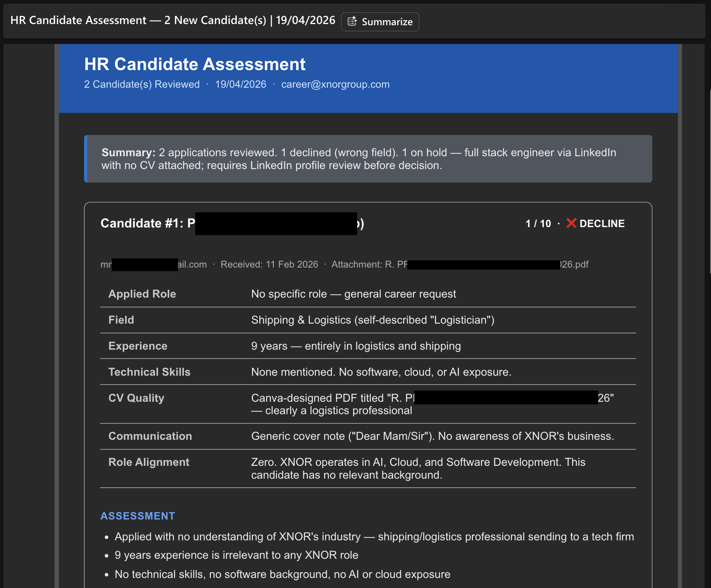The height and width of the screenshot is (588, 711).
Task: Select the Applied Role row label
Action: [142, 294]
